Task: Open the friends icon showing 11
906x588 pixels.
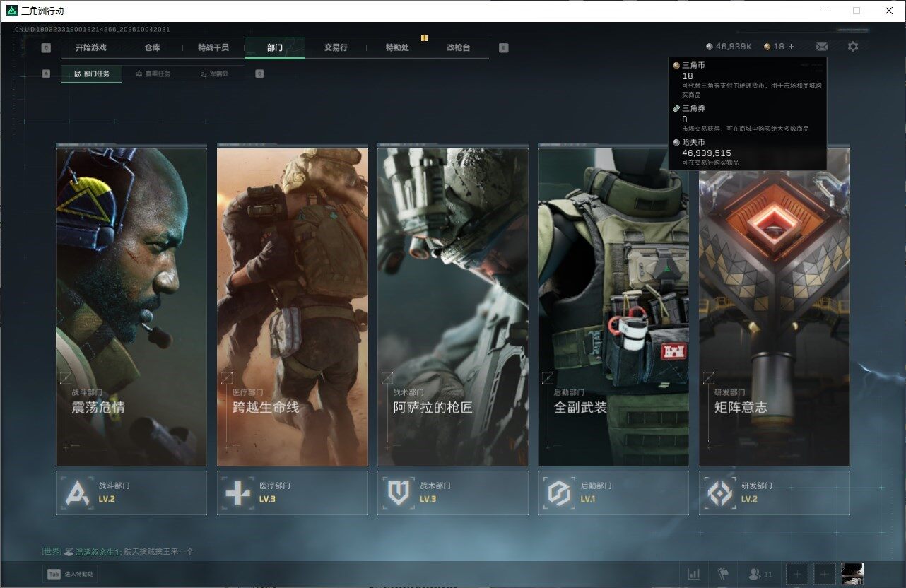Action: coord(760,574)
